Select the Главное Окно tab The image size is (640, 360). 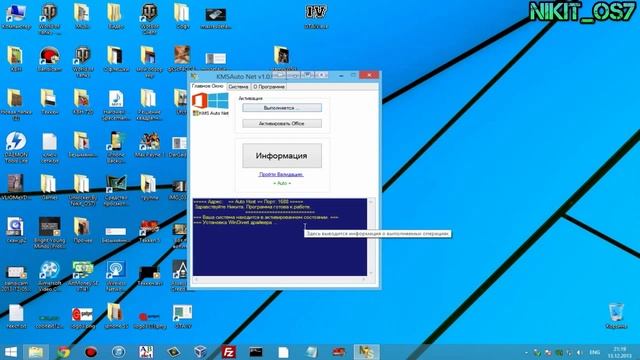pyautogui.click(x=208, y=86)
